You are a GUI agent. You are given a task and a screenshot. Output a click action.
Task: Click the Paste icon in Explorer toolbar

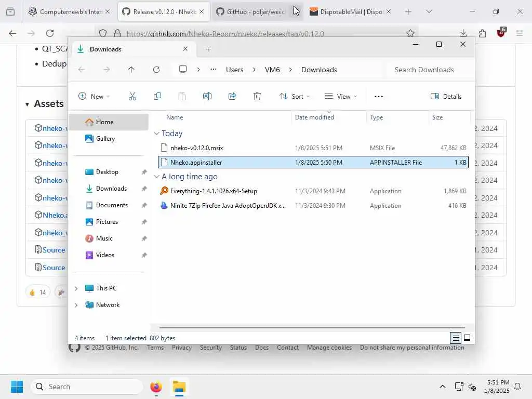pos(182,96)
